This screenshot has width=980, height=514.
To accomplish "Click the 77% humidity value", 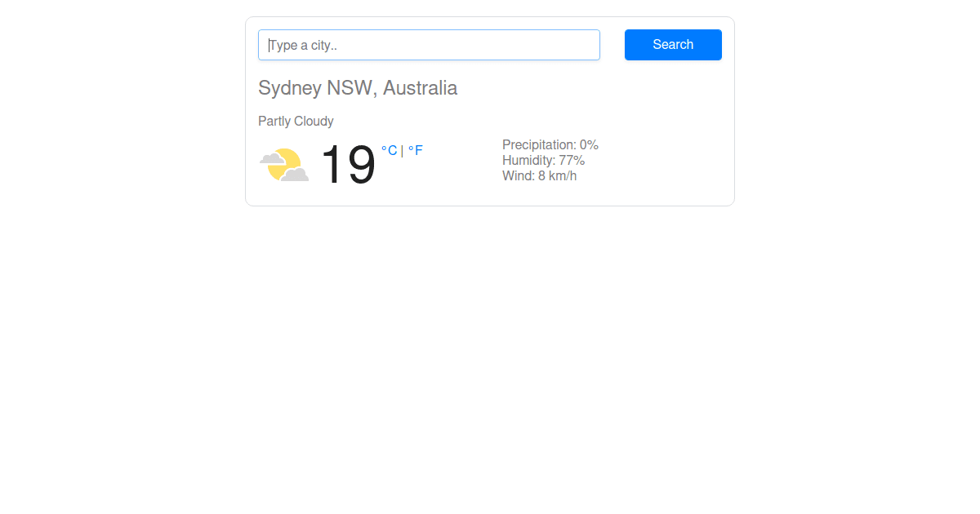I will (x=572, y=161).
